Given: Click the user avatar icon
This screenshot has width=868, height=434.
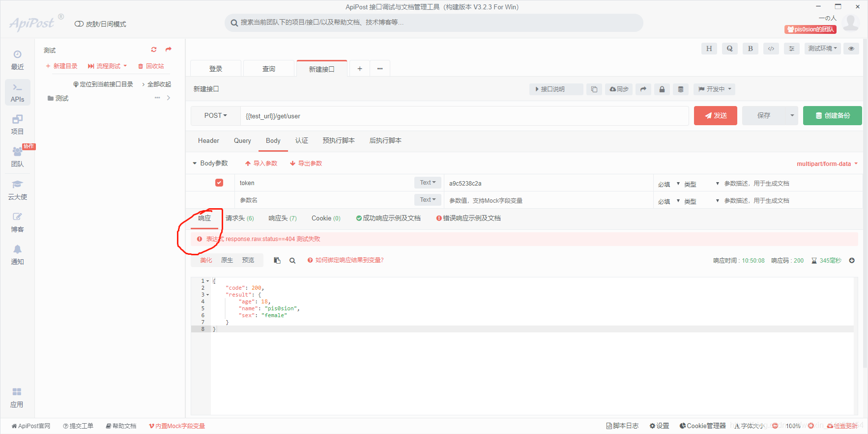Looking at the screenshot, I should [851, 23].
